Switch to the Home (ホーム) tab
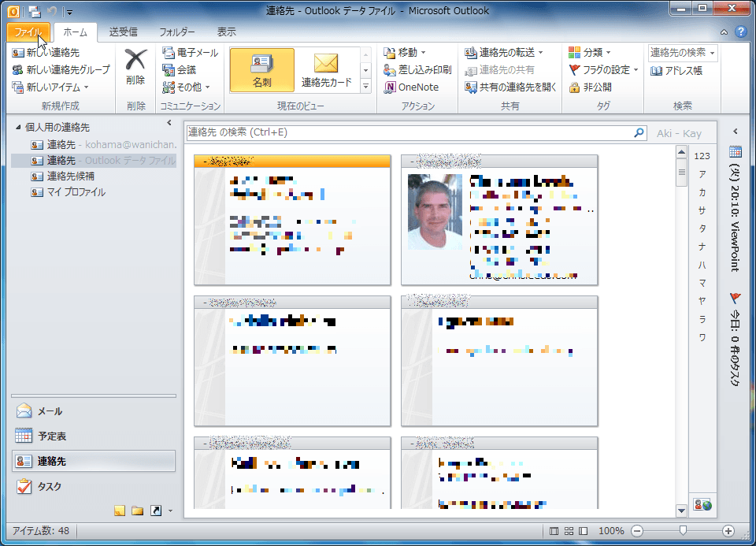756x546 pixels. click(76, 32)
